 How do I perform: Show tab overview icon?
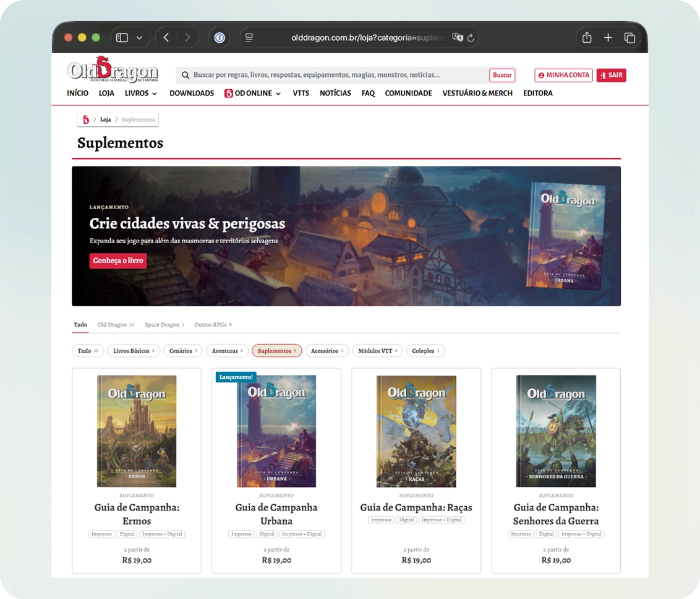(630, 38)
